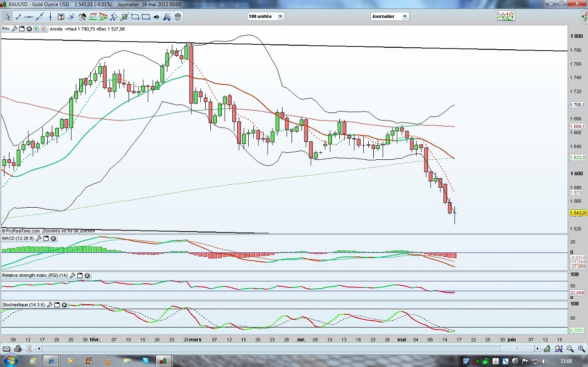The width and height of the screenshot is (588, 367).
Task: Remove the Stochastique indicator panel
Action: click(x=65, y=304)
